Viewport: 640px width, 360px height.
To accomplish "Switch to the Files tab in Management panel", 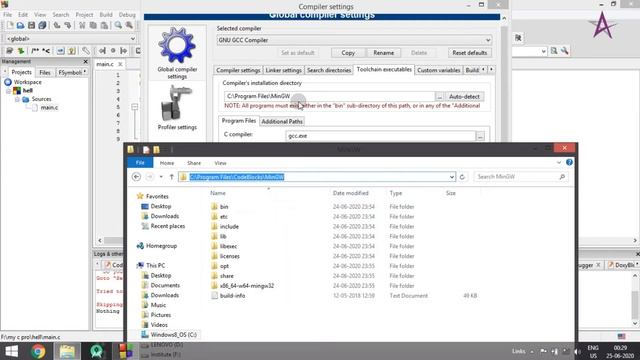I will coord(45,72).
